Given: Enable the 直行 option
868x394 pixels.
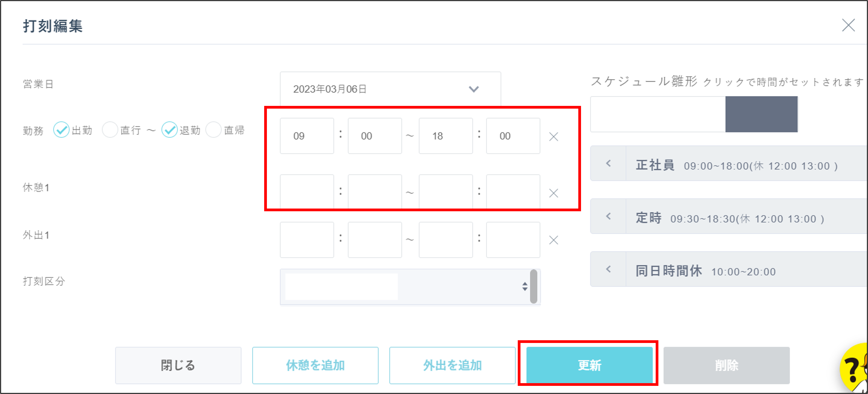Looking at the screenshot, I should pos(110,130).
